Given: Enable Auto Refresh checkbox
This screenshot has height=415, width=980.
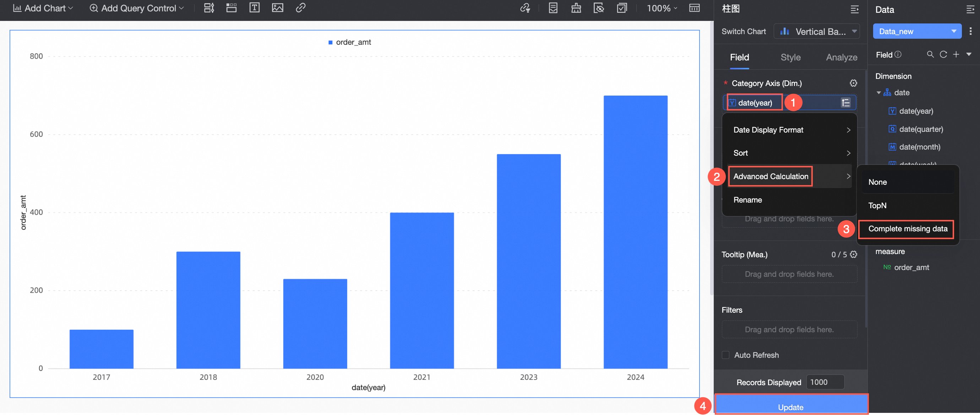Looking at the screenshot, I should (x=725, y=355).
